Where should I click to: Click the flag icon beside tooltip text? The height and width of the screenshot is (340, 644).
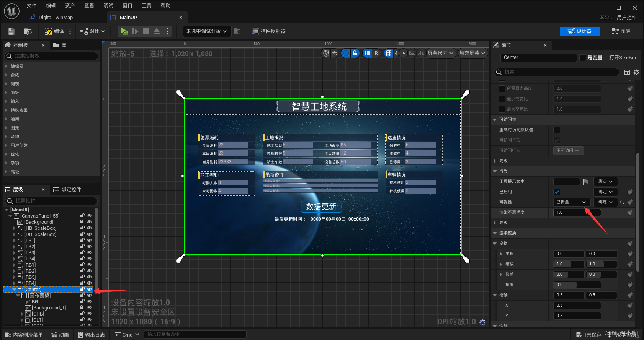pyautogui.click(x=585, y=182)
